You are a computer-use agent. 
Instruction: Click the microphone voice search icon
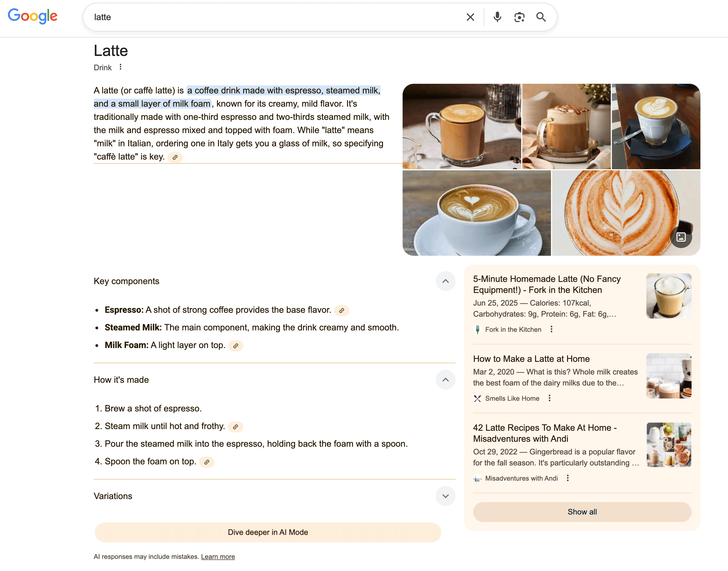point(497,17)
